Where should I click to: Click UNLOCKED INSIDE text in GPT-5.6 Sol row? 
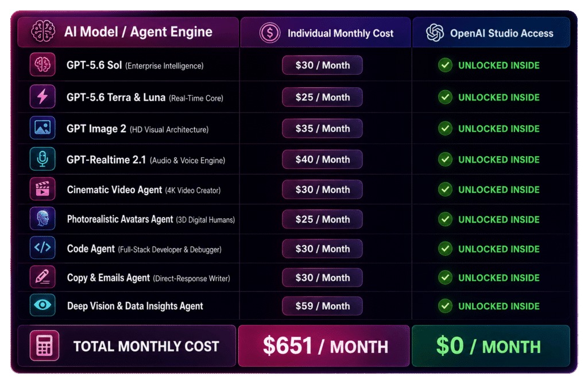499,65
